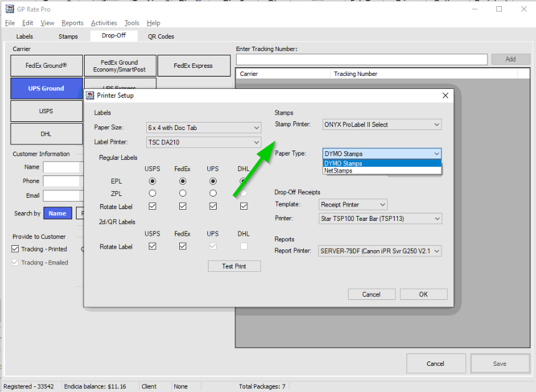Select the FedEx Express carrier button
The height and width of the screenshot is (392, 536).
tap(194, 65)
